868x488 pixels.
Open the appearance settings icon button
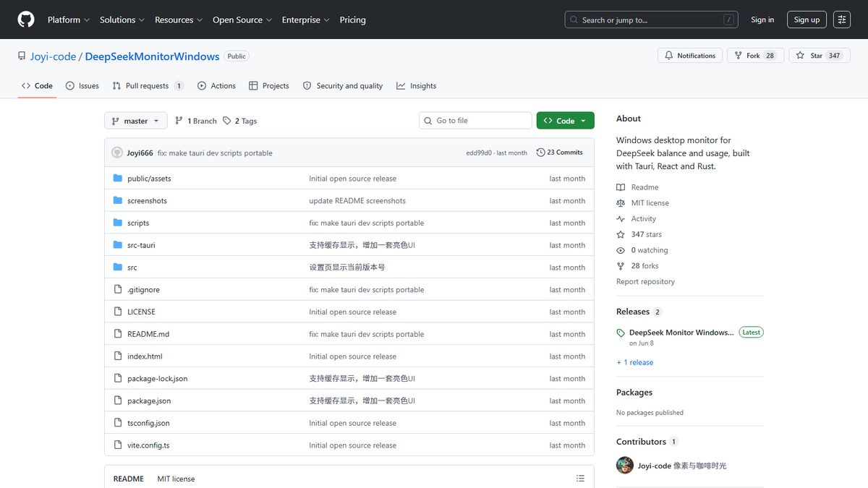(x=841, y=20)
